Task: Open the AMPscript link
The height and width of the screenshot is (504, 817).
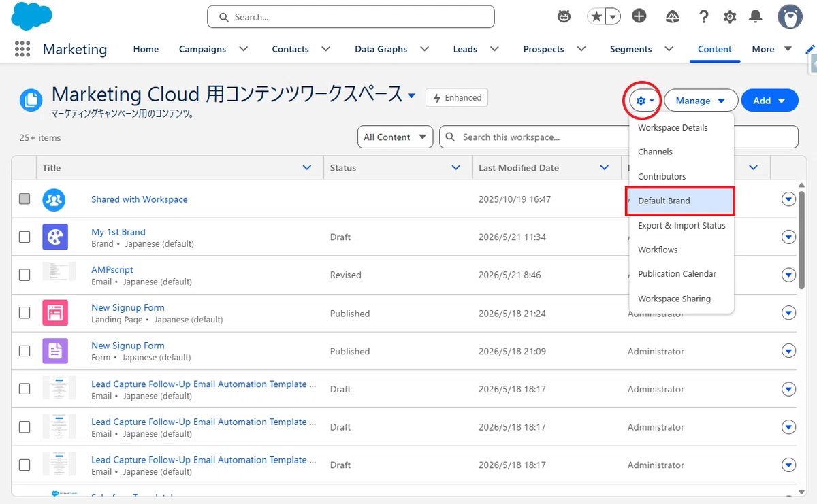Action: click(x=112, y=270)
